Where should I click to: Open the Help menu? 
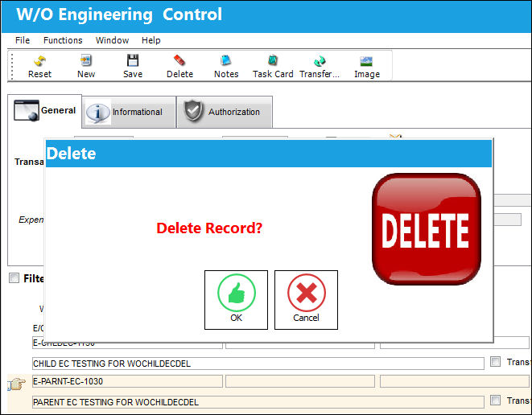[151, 40]
